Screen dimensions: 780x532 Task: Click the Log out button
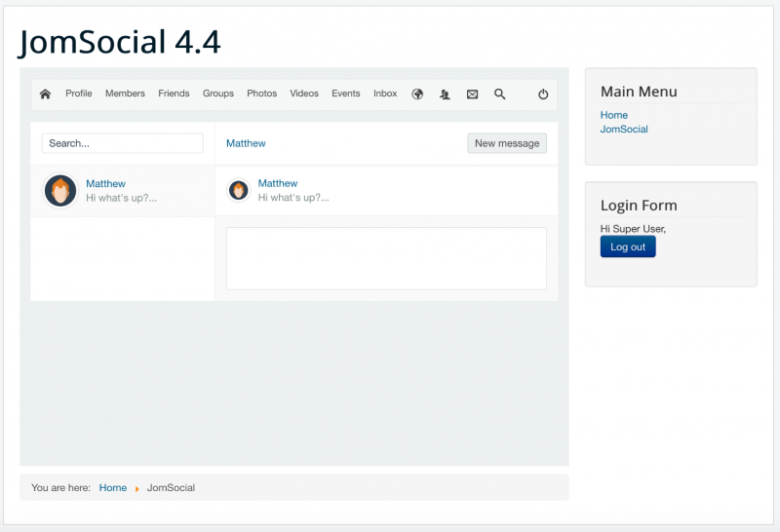(628, 247)
